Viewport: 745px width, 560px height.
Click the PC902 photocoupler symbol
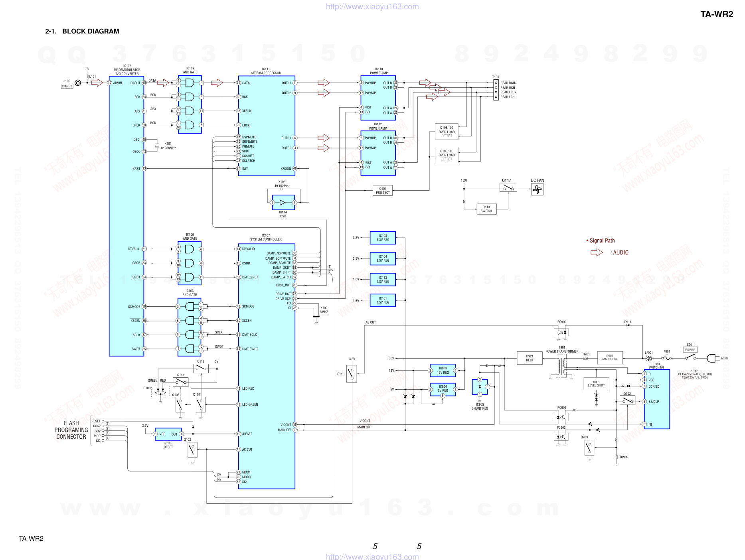point(561,332)
